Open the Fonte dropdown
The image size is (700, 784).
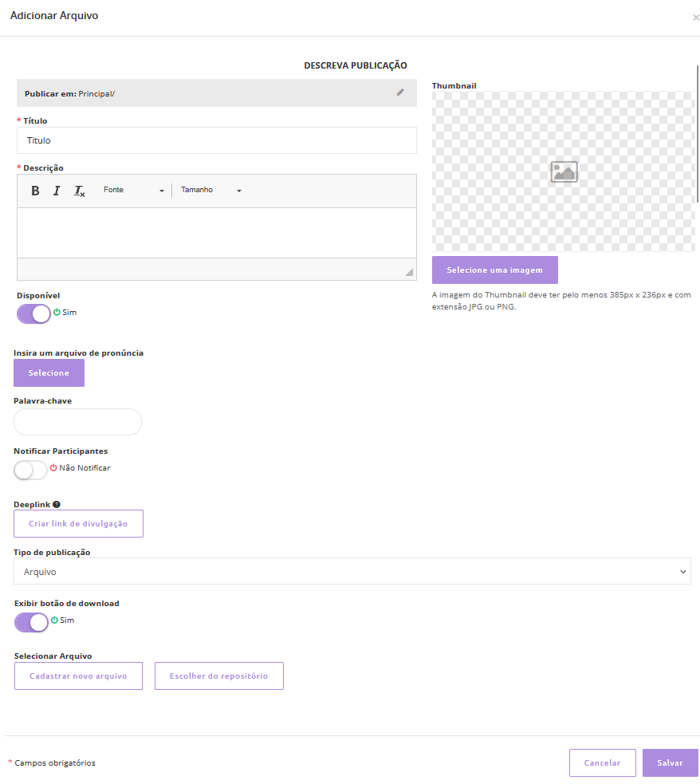click(133, 191)
